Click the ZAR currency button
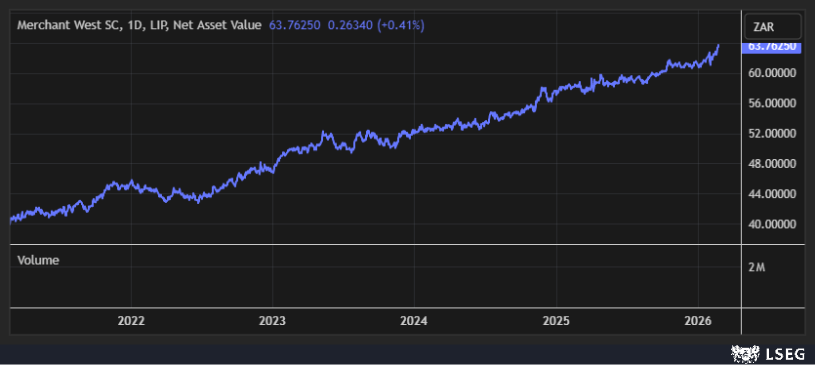Image resolution: width=815 pixels, height=365 pixels. (773, 28)
